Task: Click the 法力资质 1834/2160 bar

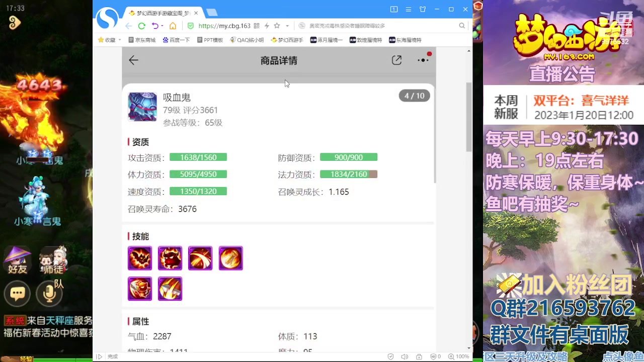Action: (349, 174)
